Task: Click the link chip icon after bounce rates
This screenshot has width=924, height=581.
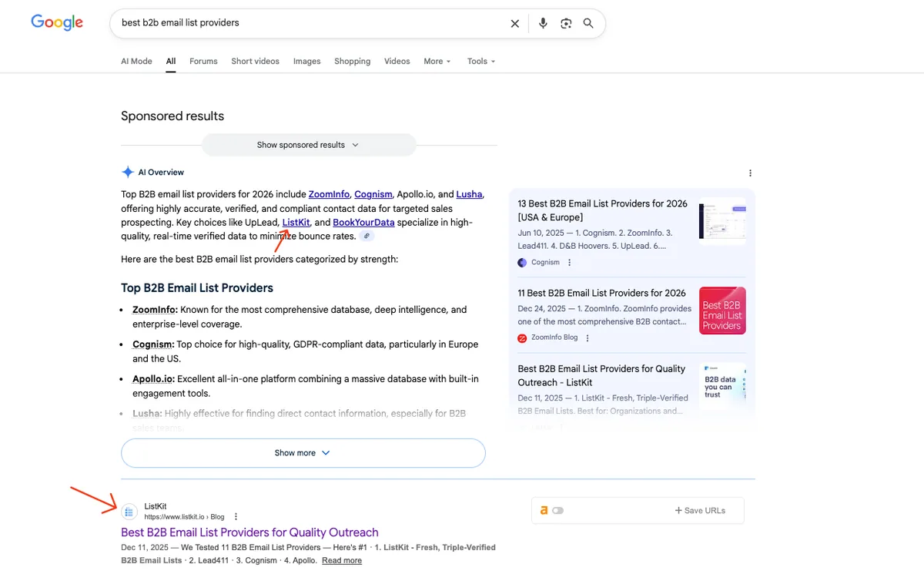Action: click(367, 237)
